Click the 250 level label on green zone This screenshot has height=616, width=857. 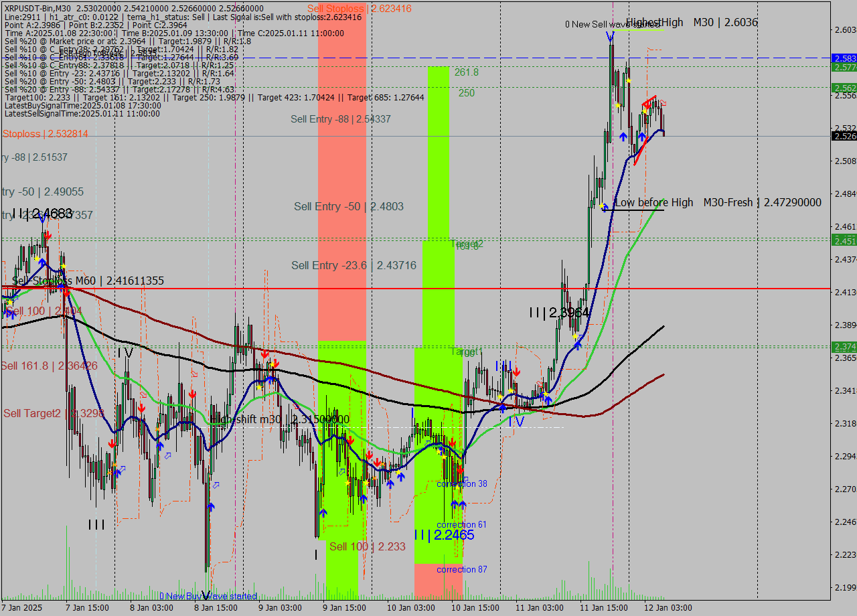pyautogui.click(x=467, y=93)
